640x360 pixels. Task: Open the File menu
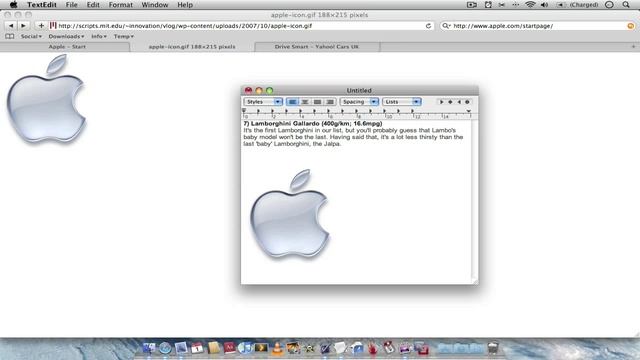(x=71, y=5)
